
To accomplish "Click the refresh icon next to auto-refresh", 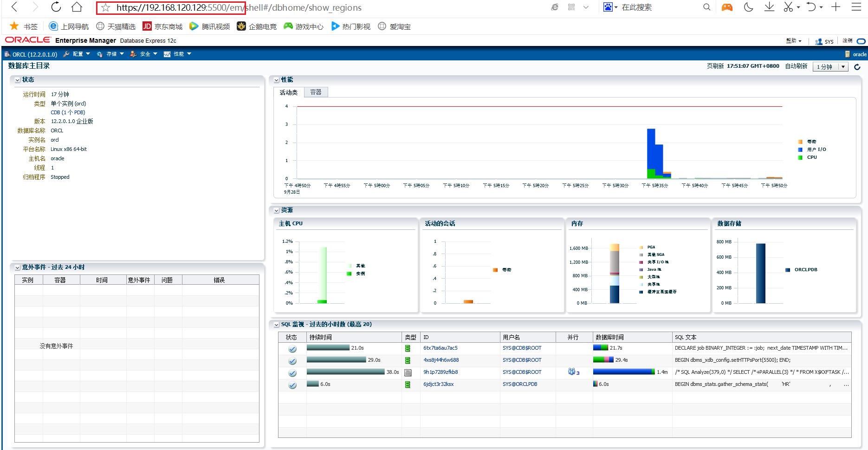I will point(857,67).
